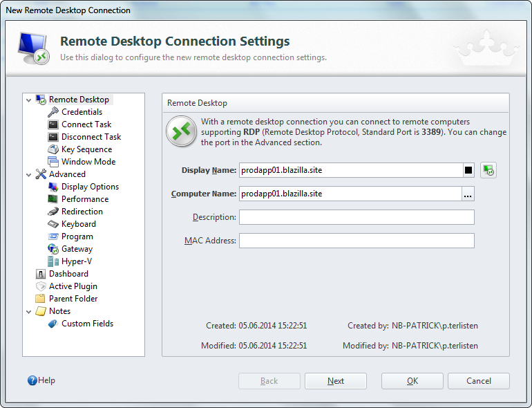
Task: Click into the Description text field
Action: (357, 217)
